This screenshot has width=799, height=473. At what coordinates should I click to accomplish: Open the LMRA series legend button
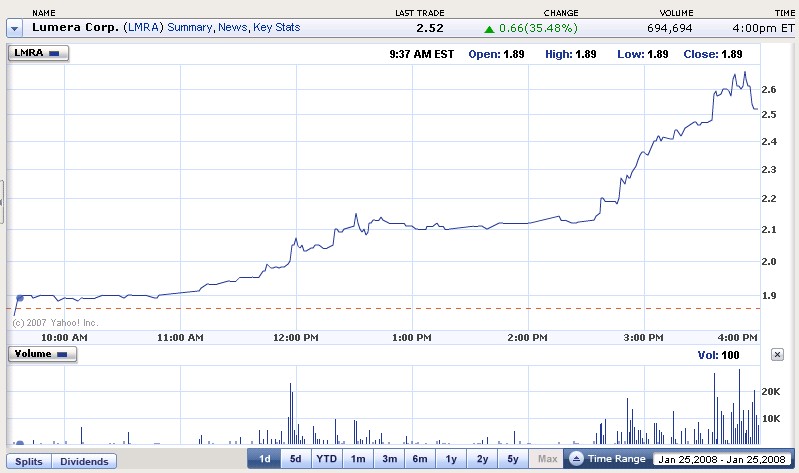coord(38,53)
